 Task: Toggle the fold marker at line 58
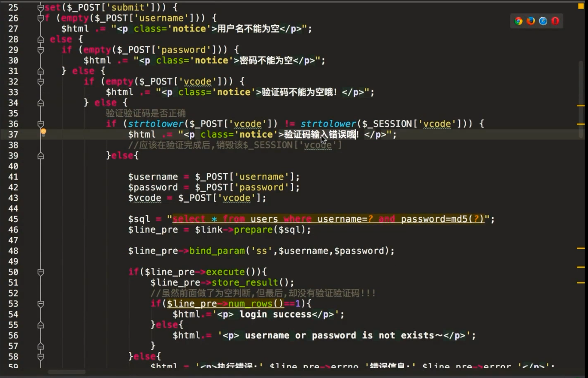click(41, 357)
